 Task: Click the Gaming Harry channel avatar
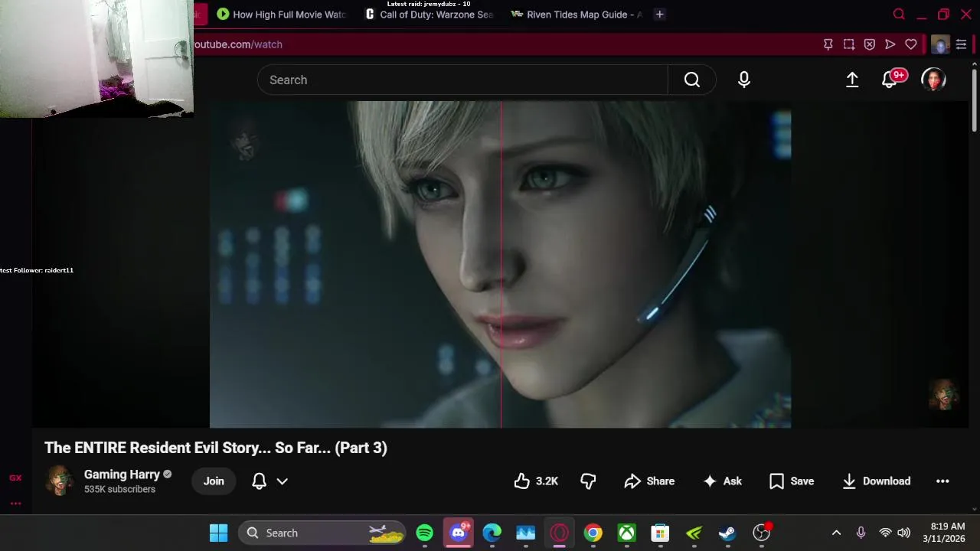pos(60,481)
